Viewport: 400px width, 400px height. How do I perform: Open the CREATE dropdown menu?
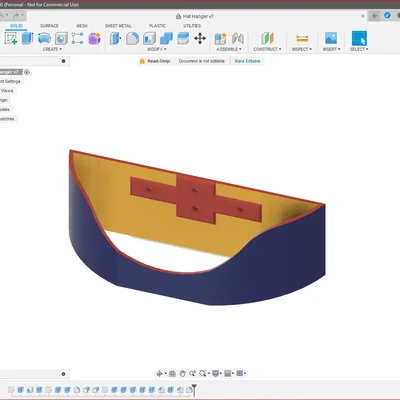[x=52, y=49]
